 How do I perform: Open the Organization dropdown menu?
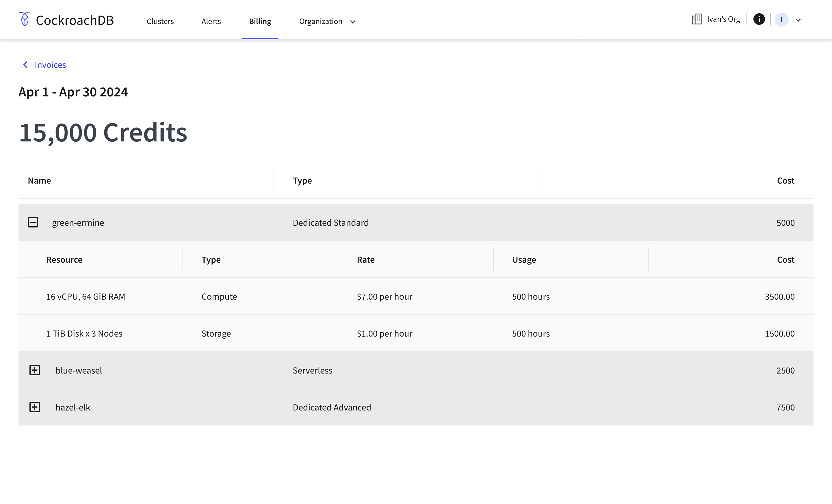327,21
